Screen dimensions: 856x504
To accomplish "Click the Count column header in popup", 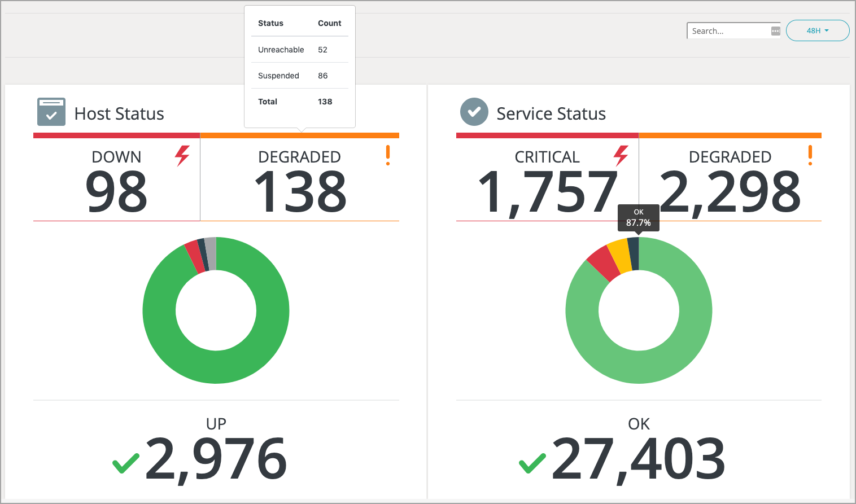I will [330, 23].
